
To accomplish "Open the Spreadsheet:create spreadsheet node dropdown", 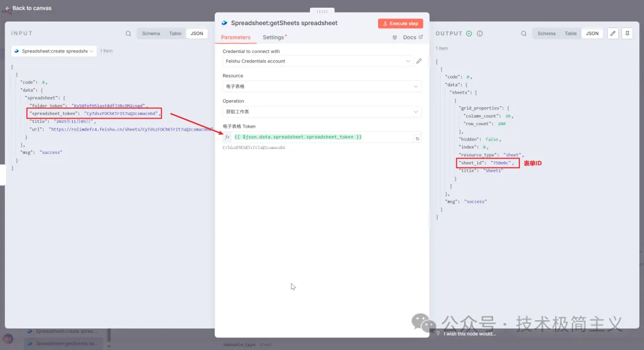I will click(x=54, y=51).
